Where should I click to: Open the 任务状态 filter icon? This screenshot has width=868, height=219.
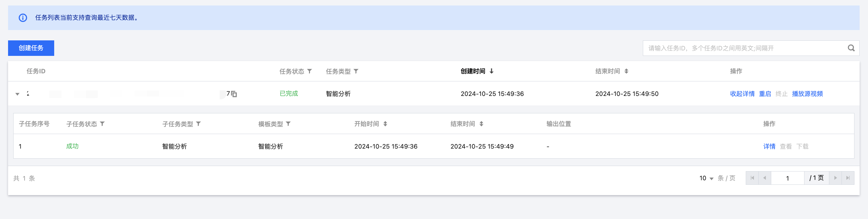[x=309, y=71]
